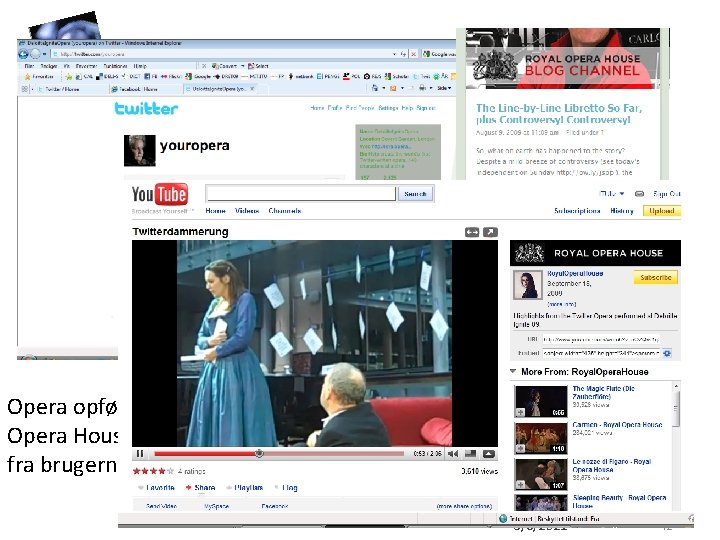Image resolution: width=720 pixels, height=540 pixels.
Task: Open video quality menu arrow in player
Action: click(489, 454)
